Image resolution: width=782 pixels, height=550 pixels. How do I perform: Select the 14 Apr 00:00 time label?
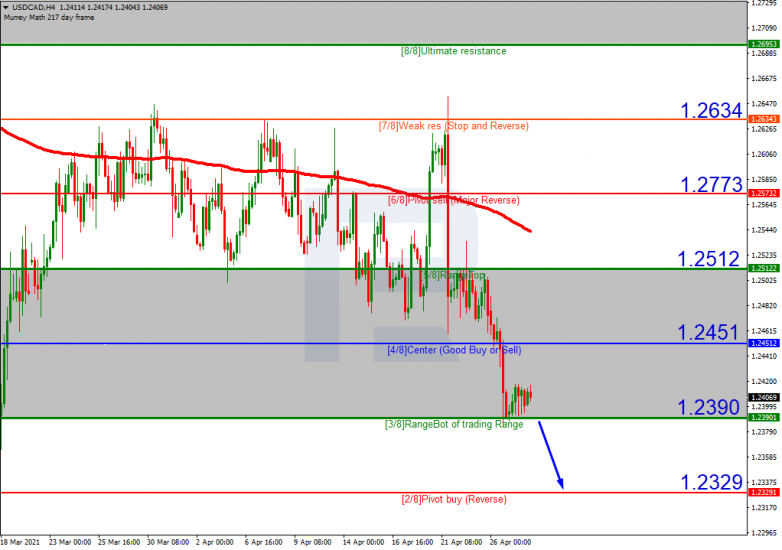tap(363, 542)
